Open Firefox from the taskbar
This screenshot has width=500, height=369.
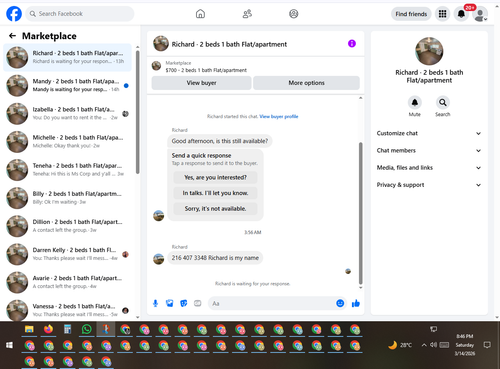tap(48, 330)
